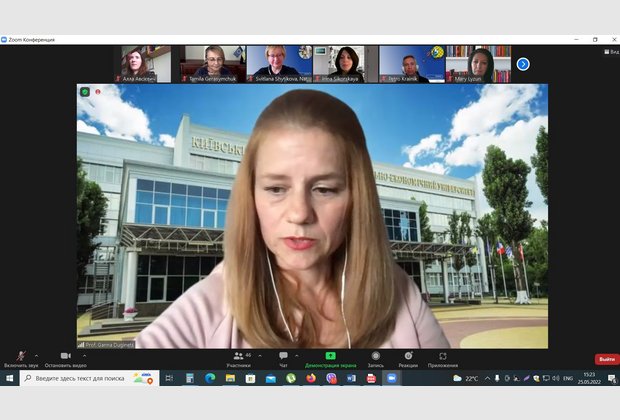Open the Чат chat panel
620x420 pixels.
tap(283, 359)
